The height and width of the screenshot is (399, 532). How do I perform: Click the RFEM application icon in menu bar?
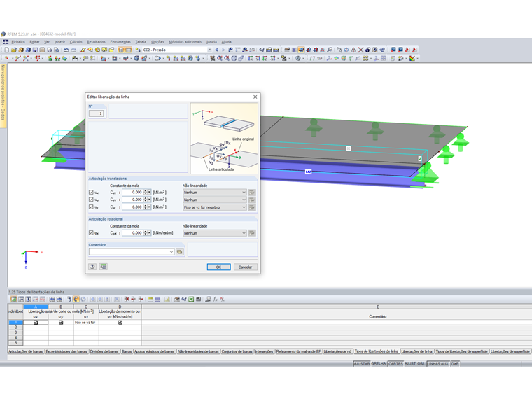click(6, 42)
